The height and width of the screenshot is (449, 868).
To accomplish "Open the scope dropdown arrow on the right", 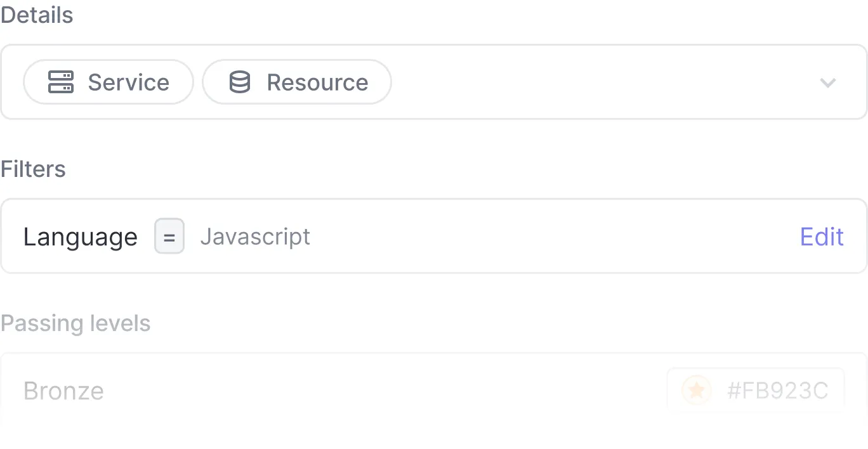I will point(827,82).
